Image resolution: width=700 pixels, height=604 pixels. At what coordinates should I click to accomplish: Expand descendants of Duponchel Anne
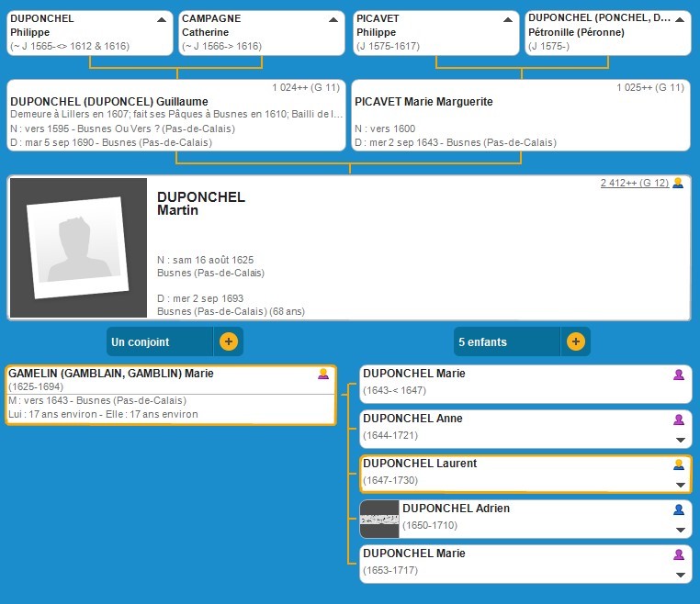680,441
